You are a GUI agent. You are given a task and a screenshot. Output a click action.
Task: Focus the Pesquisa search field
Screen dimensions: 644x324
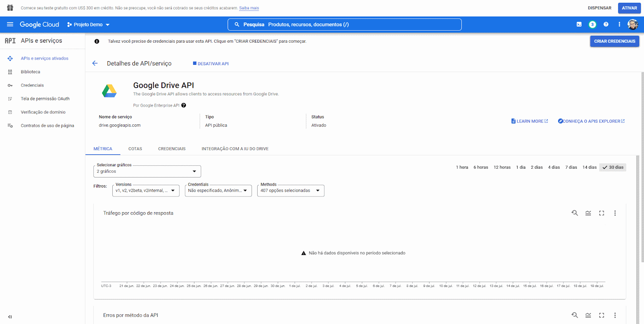pyautogui.click(x=345, y=25)
